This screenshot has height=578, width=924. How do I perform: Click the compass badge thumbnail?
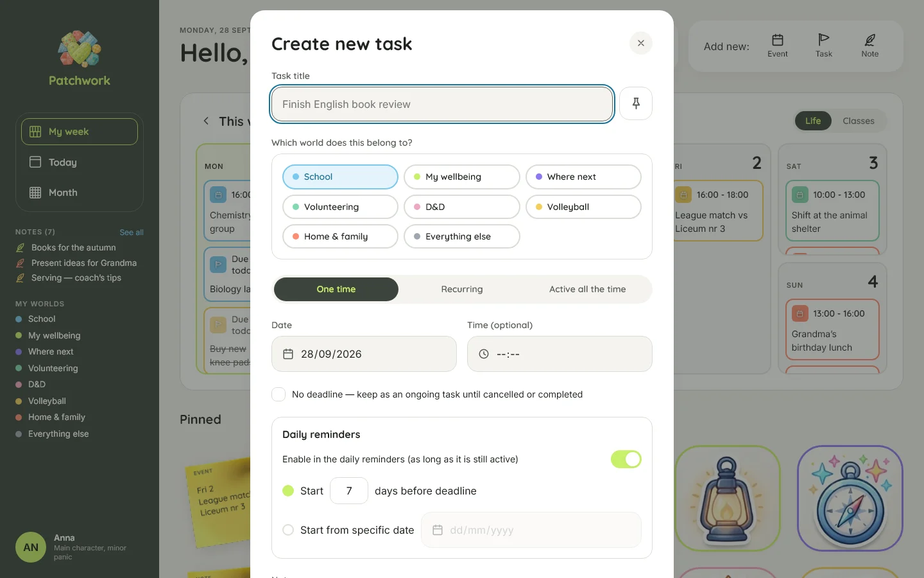pyautogui.click(x=850, y=498)
